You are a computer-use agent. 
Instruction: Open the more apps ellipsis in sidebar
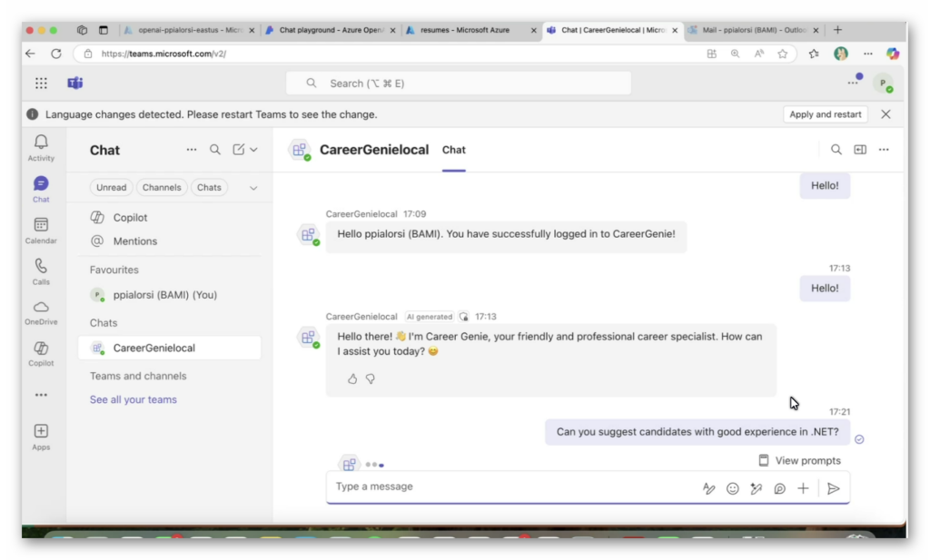point(41,395)
